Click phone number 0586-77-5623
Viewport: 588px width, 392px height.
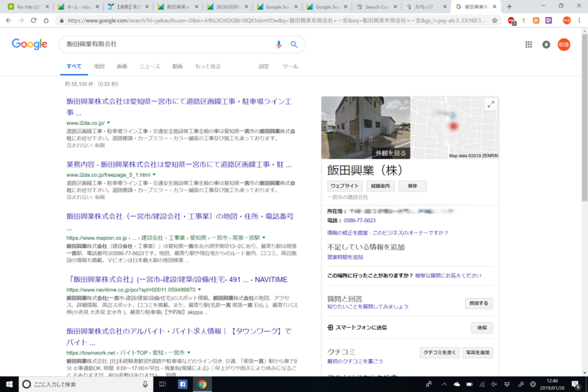(359, 220)
